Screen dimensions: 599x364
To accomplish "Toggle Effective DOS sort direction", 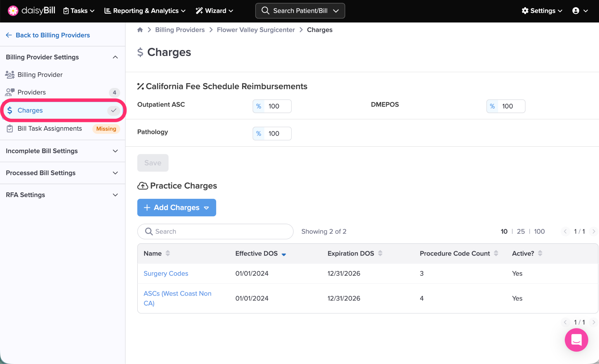I will pos(283,254).
